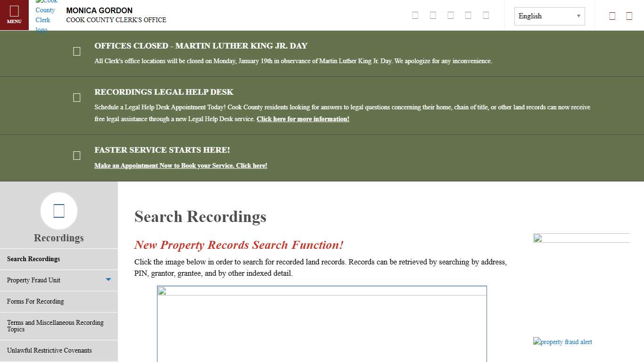Image resolution: width=644 pixels, height=362 pixels.
Task: Select the circular Recordings icon in sidebar
Action: coord(59,211)
